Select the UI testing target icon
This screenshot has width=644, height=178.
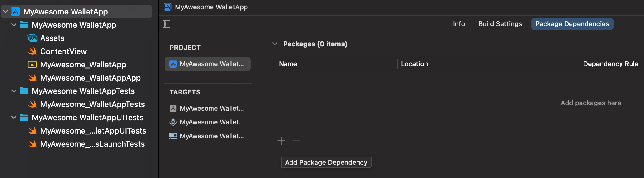pos(173,136)
